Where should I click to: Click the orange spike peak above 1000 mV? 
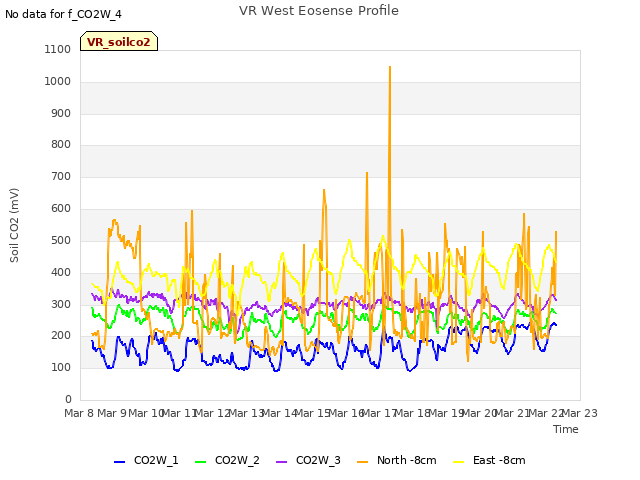(390, 67)
